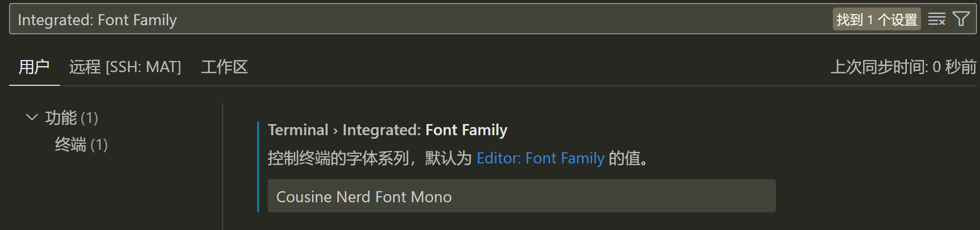Screen dimensions: 980x230
Task: Click the Cousine Nerd Font Mono field
Action: pyautogui.click(x=521, y=196)
